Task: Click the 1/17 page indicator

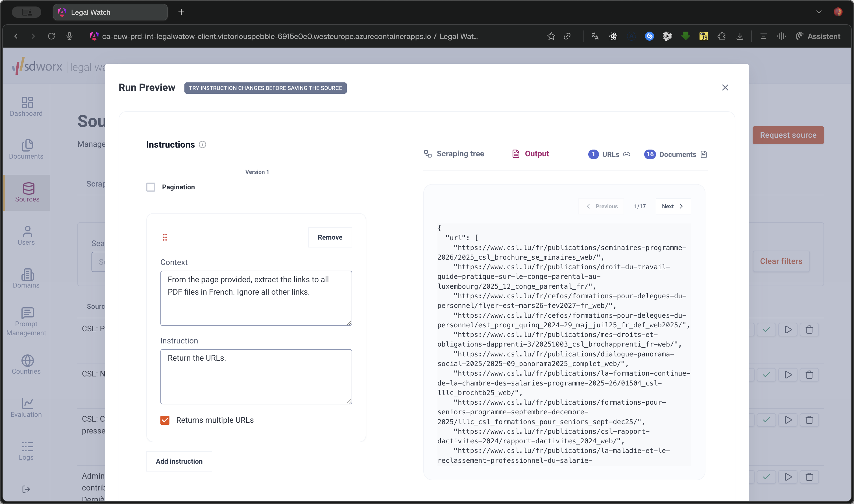Action: point(640,207)
